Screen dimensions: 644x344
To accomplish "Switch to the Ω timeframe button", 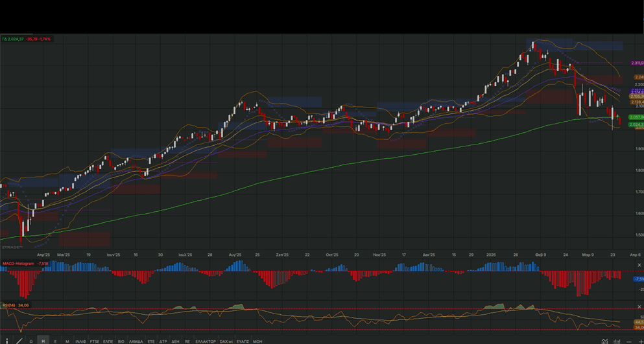I will pos(31,341).
